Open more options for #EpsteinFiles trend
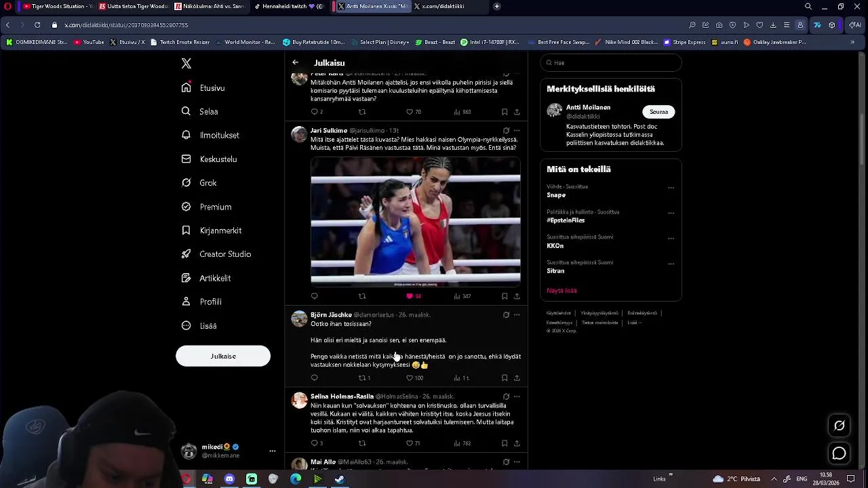Viewport: 868px width, 488px height. click(x=671, y=213)
